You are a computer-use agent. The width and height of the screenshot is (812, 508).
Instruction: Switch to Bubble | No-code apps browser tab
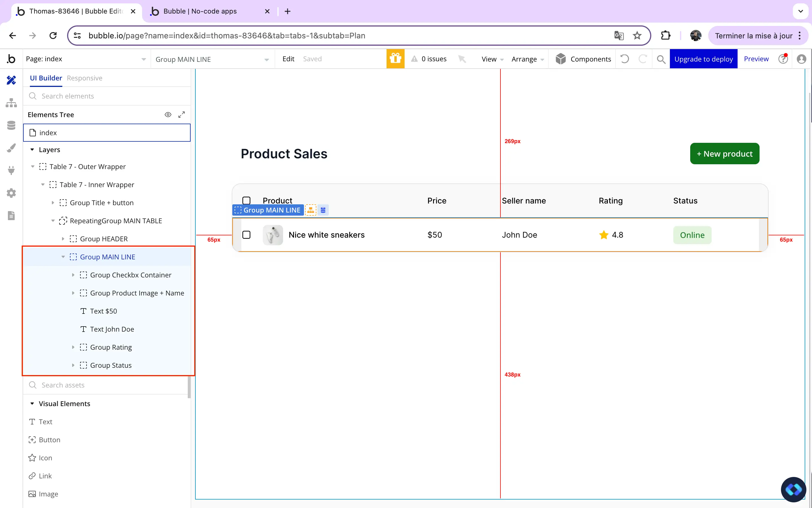[x=210, y=11]
